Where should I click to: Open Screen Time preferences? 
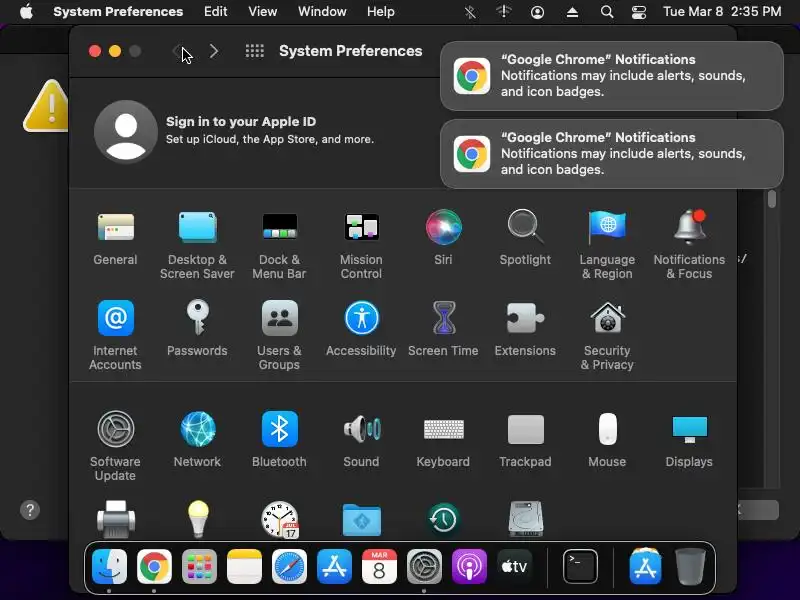point(443,329)
